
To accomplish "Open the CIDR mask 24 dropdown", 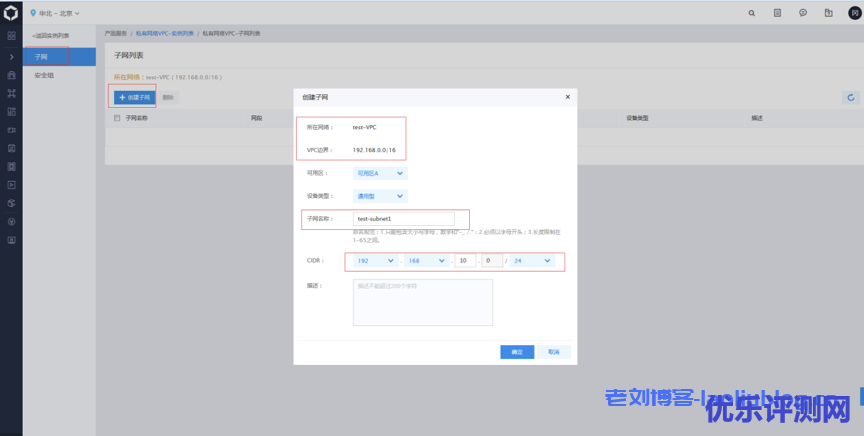I will click(532, 261).
